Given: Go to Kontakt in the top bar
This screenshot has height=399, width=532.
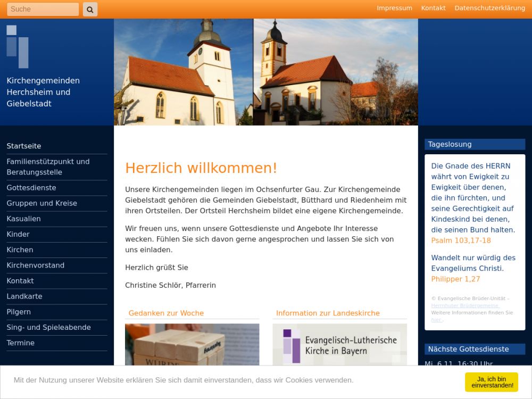Looking at the screenshot, I should pyautogui.click(x=433, y=8).
